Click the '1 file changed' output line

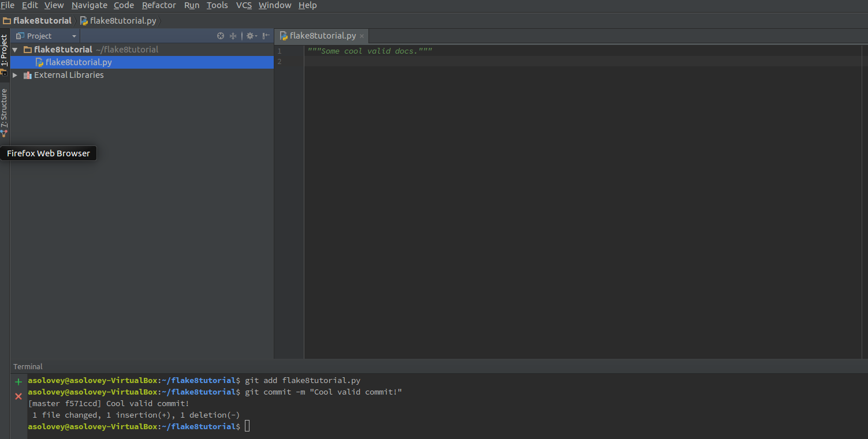point(136,415)
